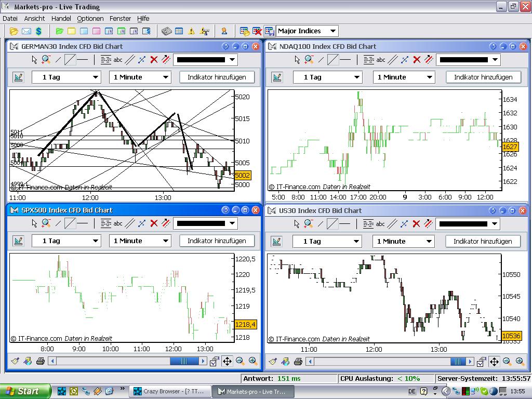Click Indikator hinzufügen in GERMAN30 chart
Viewport: 532px width, 399px height.
click(217, 77)
